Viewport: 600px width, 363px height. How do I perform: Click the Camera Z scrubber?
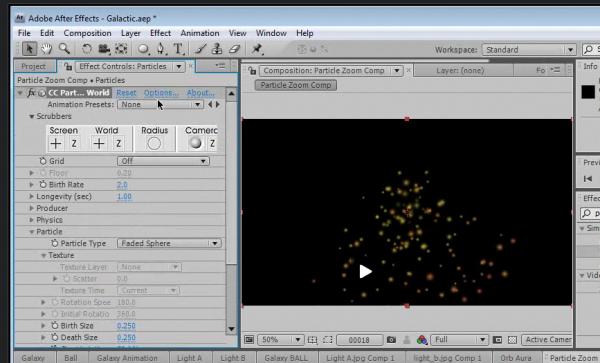[212, 144]
